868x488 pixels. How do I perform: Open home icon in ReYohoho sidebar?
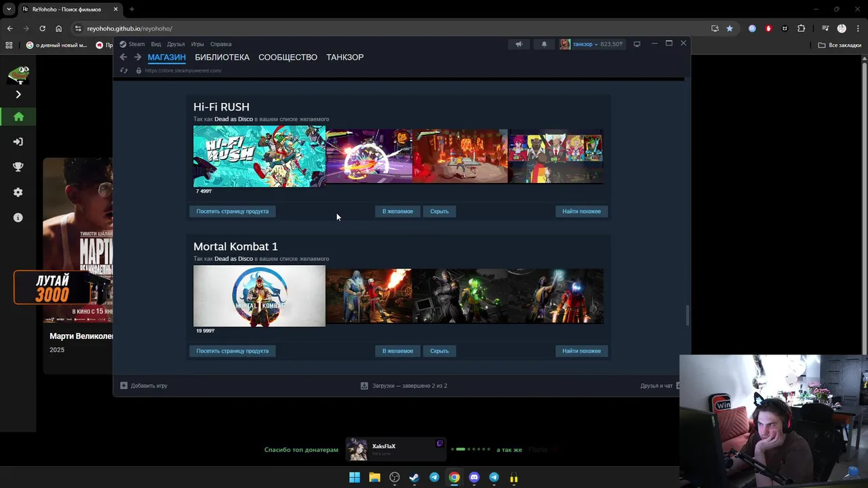[x=18, y=117]
